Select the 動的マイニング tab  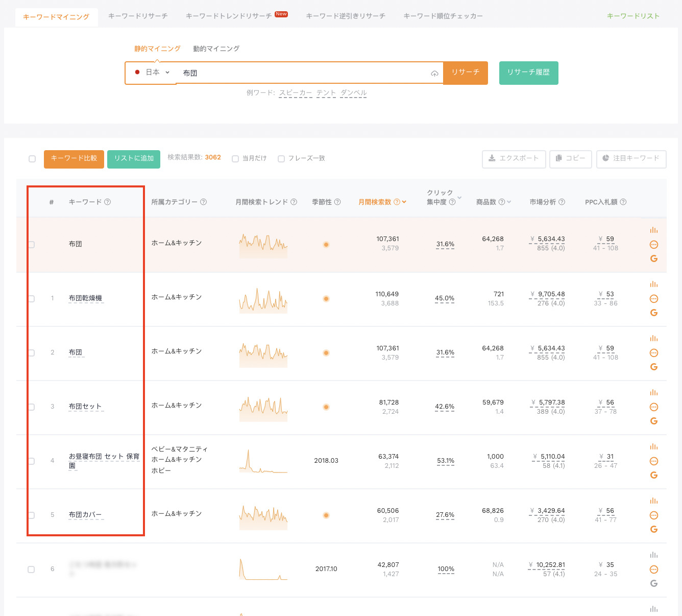216,49
